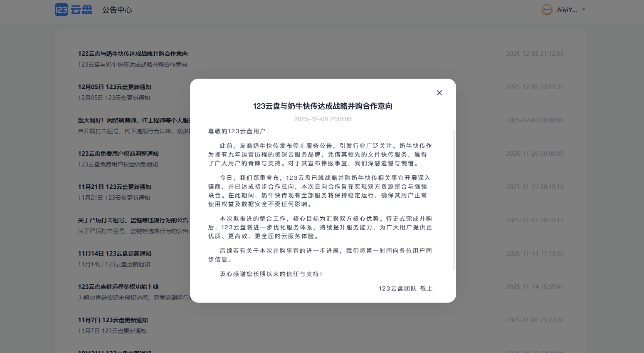Click the 2025-12-08 21:12:05 timestamp in list

click(x=534, y=54)
